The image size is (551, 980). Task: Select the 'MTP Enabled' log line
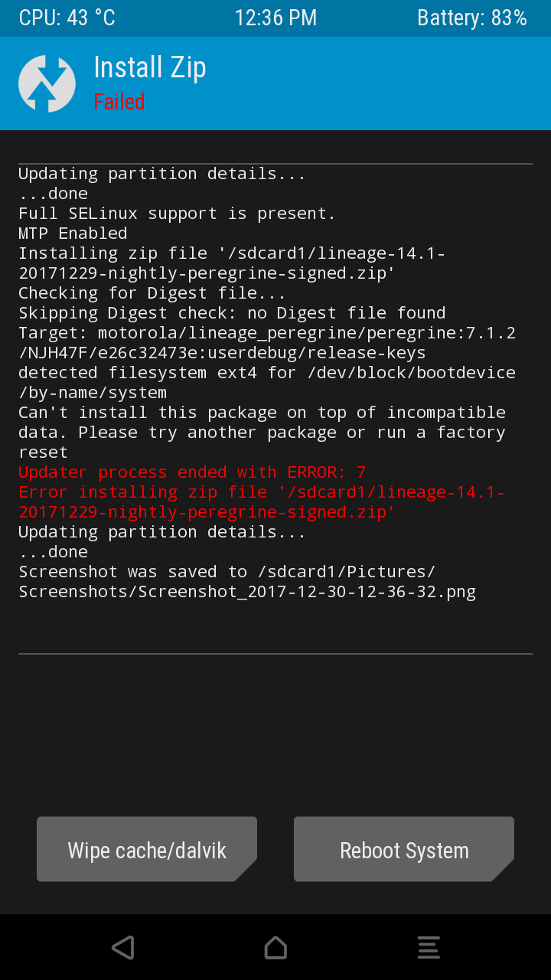point(73,233)
